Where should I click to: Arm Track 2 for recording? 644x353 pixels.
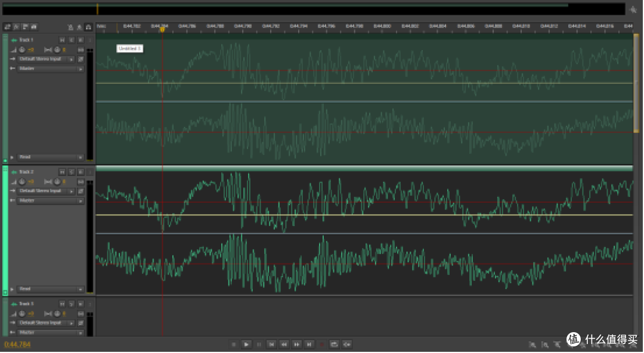[x=81, y=172]
